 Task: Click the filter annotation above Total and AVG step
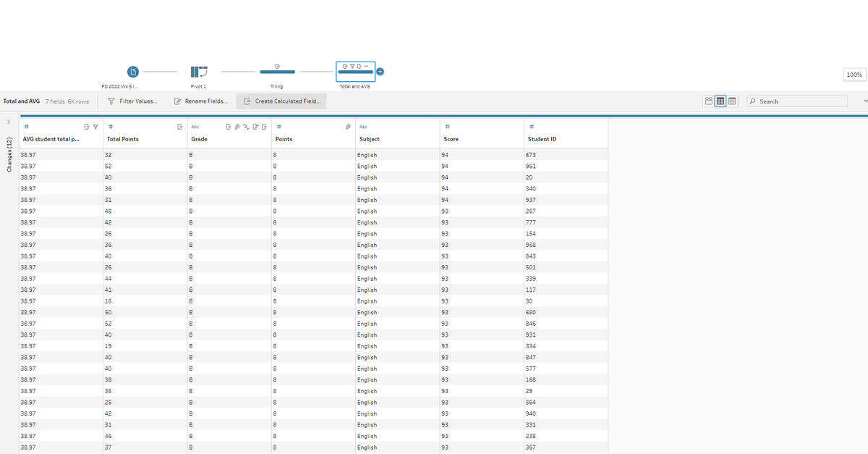coord(352,66)
